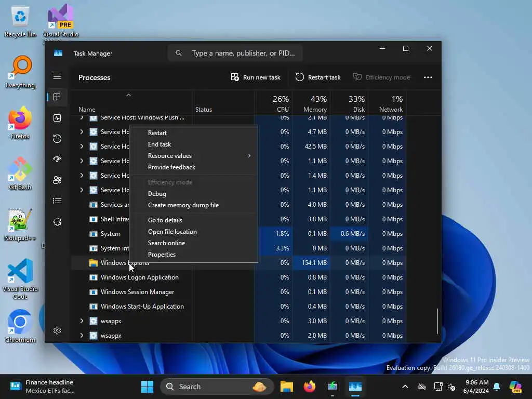
Task: Sort by the CPU column header
Action: point(273,103)
